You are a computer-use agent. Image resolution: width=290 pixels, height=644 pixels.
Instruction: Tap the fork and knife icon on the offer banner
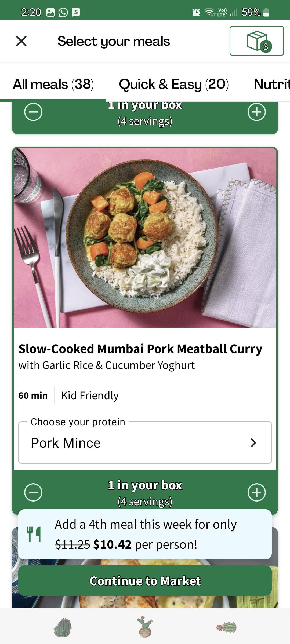(x=34, y=534)
